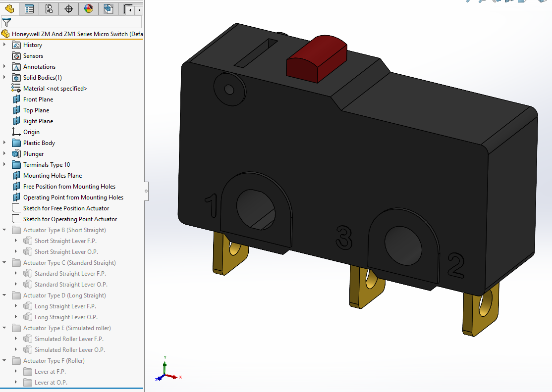Open the cube icon manager tab
Screen dimensions: 552x392
(108, 9)
